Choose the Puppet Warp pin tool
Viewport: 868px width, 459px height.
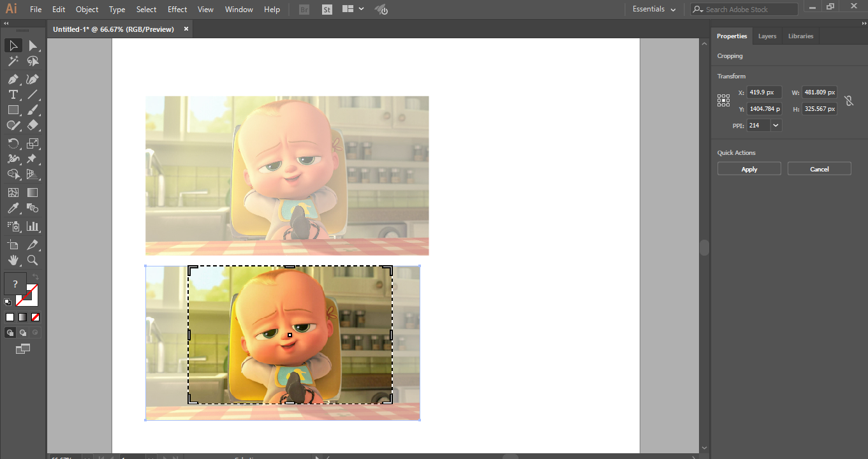click(x=33, y=159)
